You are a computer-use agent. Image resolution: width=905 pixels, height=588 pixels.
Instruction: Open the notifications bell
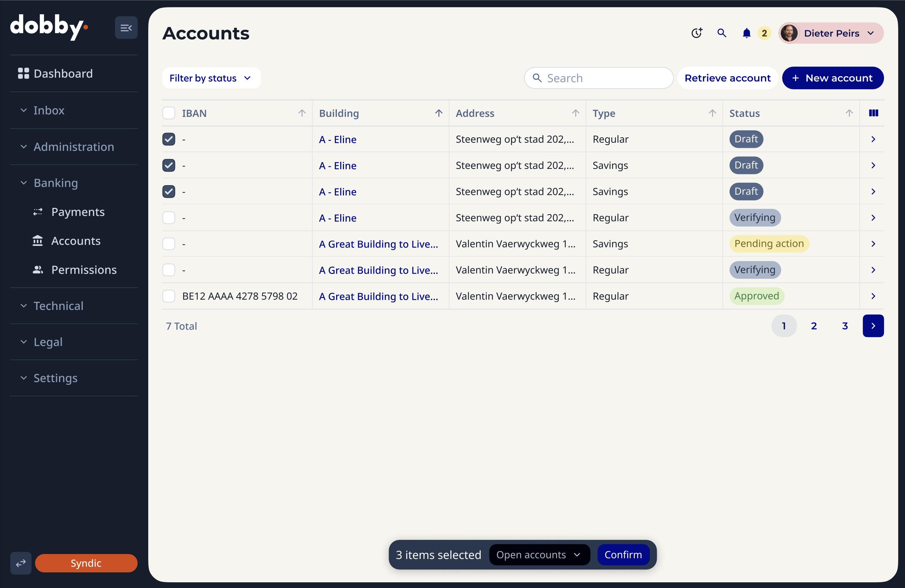(747, 33)
